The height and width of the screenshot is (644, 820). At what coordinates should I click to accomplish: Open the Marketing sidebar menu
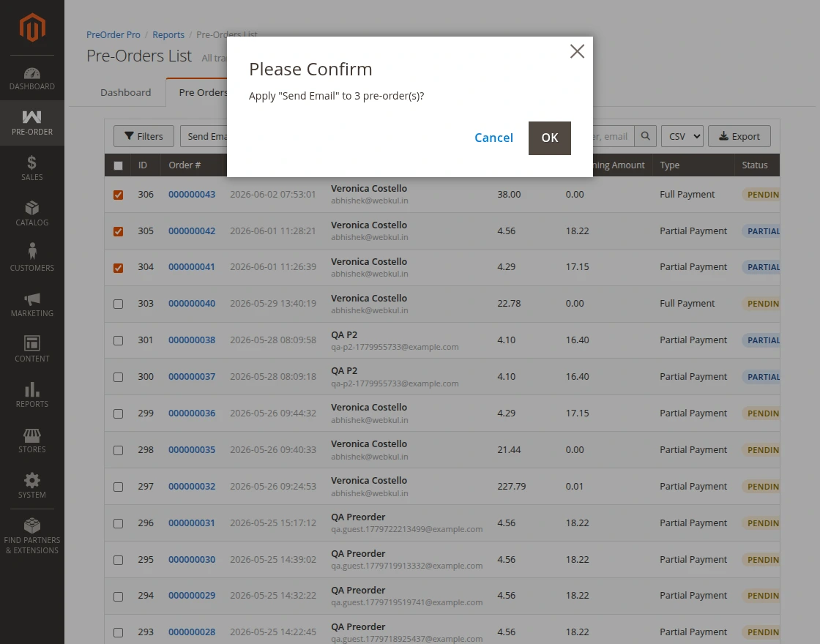(x=32, y=304)
